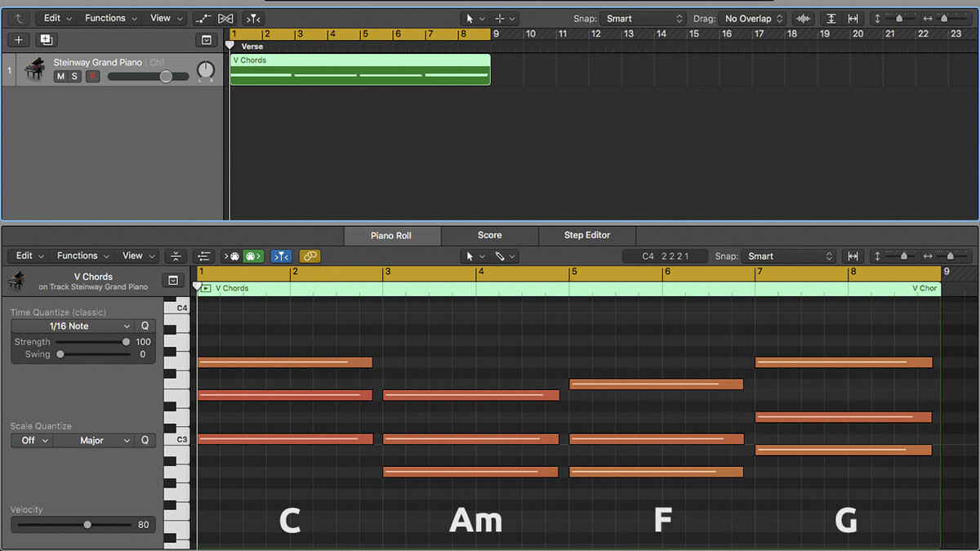
Task: Open piano roll pointer tool menu
Action: coord(474,256)
